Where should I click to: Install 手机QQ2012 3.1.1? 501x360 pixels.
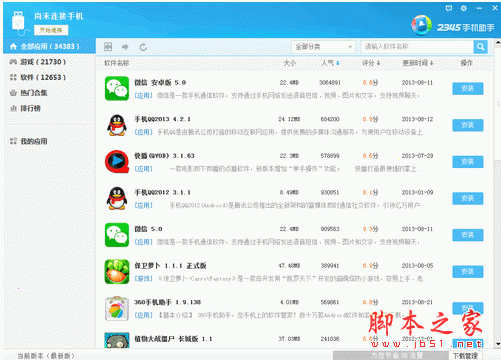pos(468,199)
